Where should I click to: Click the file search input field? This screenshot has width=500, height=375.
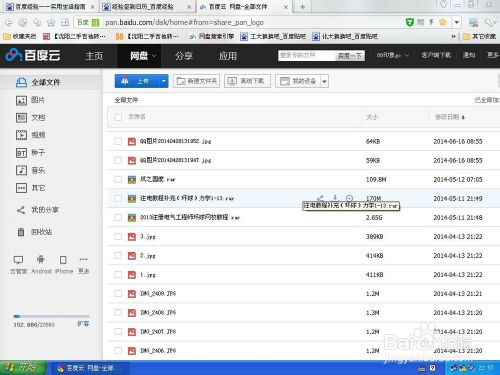coord(307,55)
